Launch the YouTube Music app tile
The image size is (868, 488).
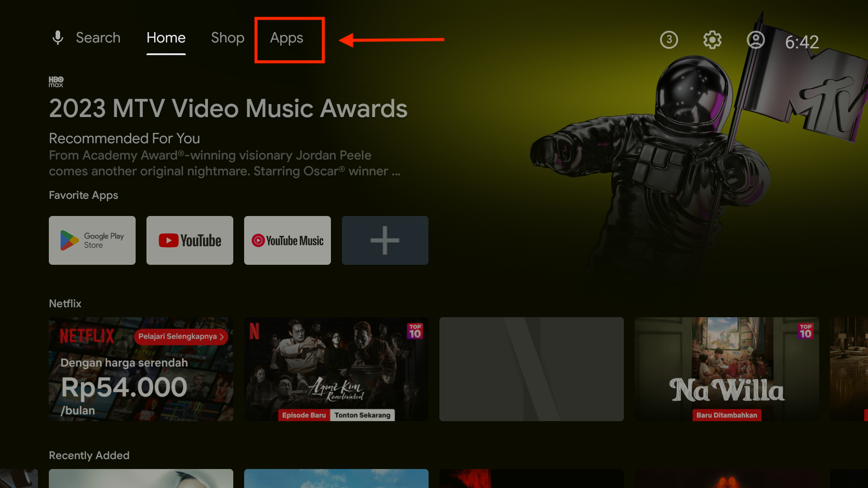click(x=288, y=240)
